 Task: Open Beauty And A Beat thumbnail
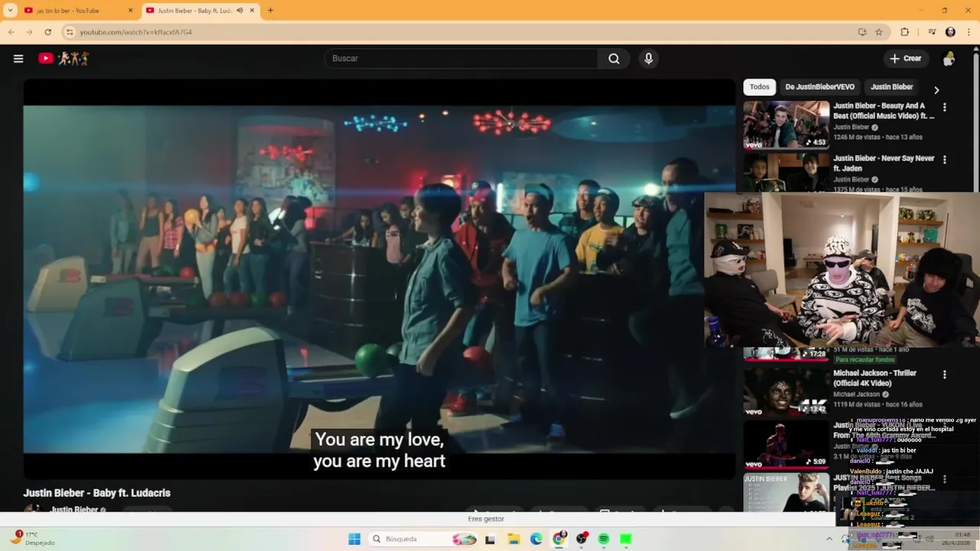pyautogui.click(x=786, y=125)
